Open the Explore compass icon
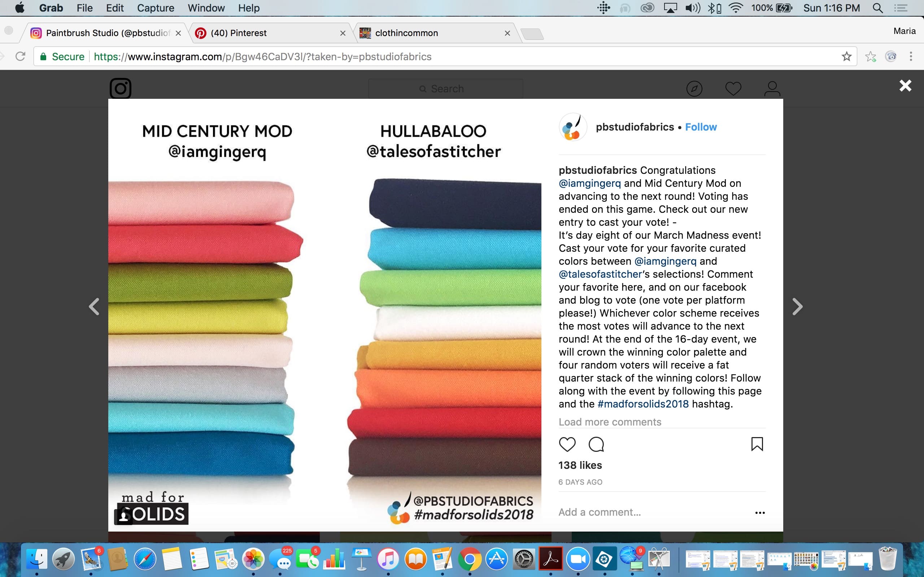The image size is (924, 577). coord(694,89)
